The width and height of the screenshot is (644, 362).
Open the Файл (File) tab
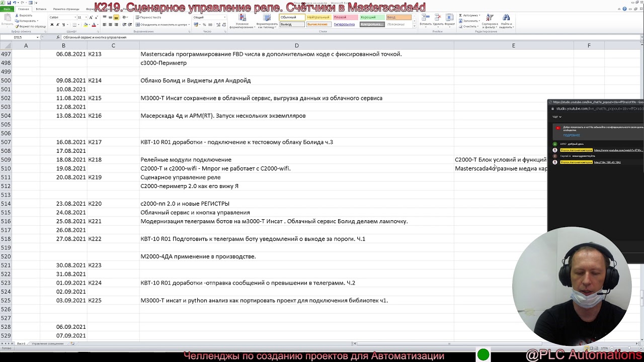(x=7, y=9)
